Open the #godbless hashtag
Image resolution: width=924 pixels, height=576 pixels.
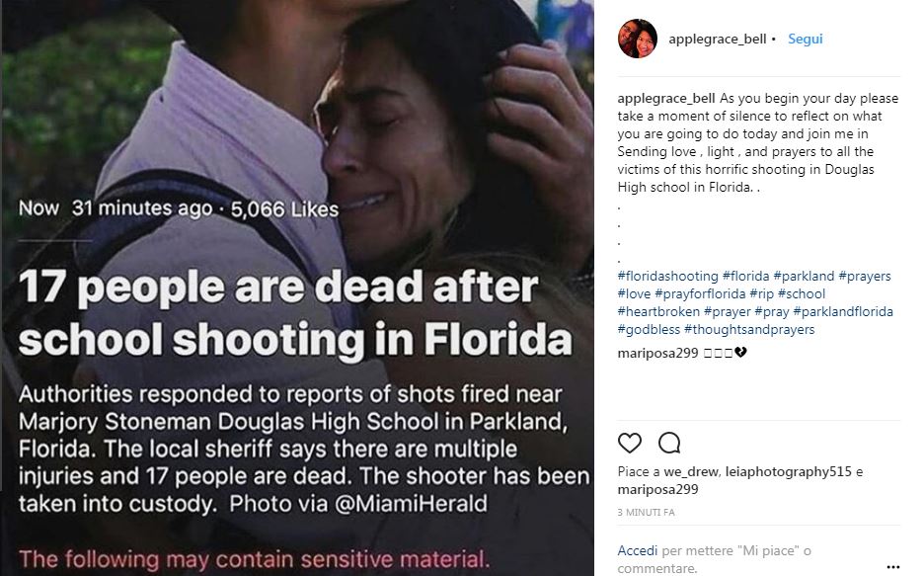[648, 329]
